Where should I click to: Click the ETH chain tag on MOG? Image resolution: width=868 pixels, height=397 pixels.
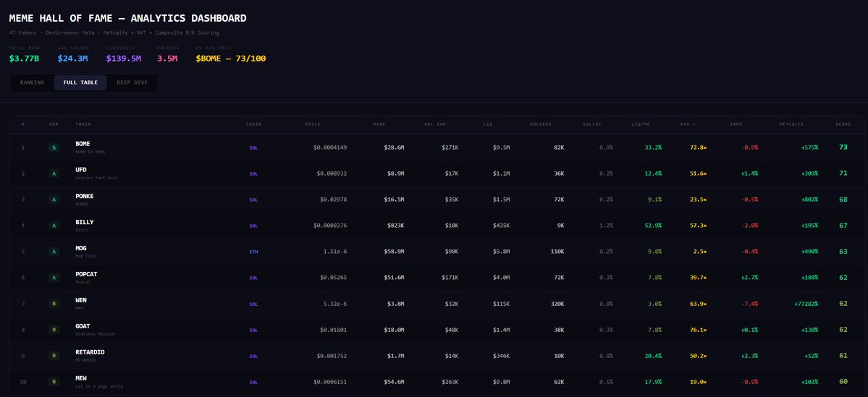[253, 252]
